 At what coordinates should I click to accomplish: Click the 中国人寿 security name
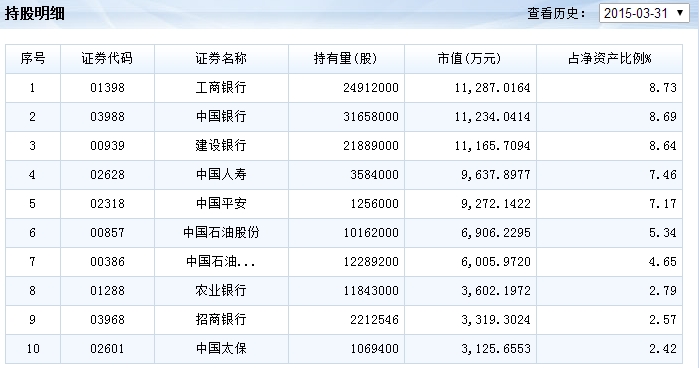(x=221, y=174)
